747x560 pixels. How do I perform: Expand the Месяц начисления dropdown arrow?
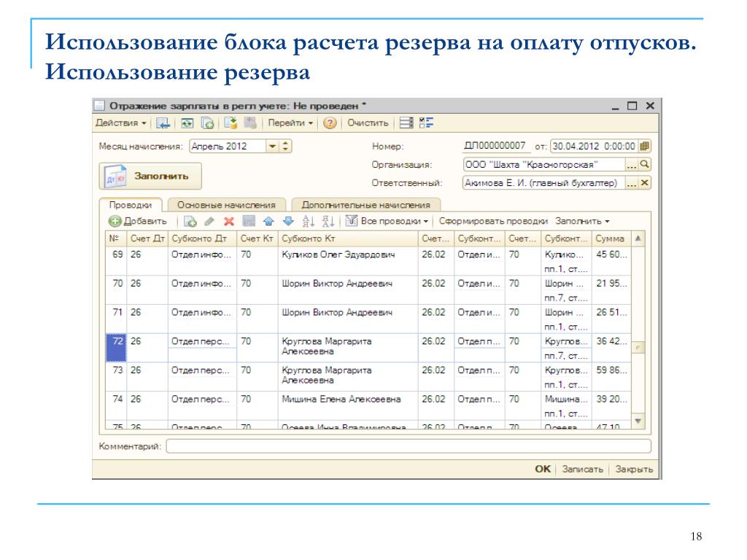click(272, 146)
